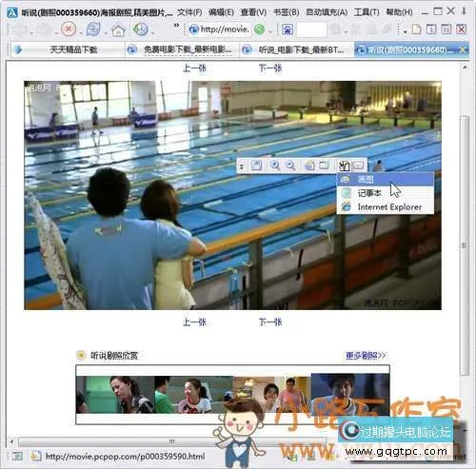
Task: Select 画图 in the open-with menu
Action: (x=385, y=180)
